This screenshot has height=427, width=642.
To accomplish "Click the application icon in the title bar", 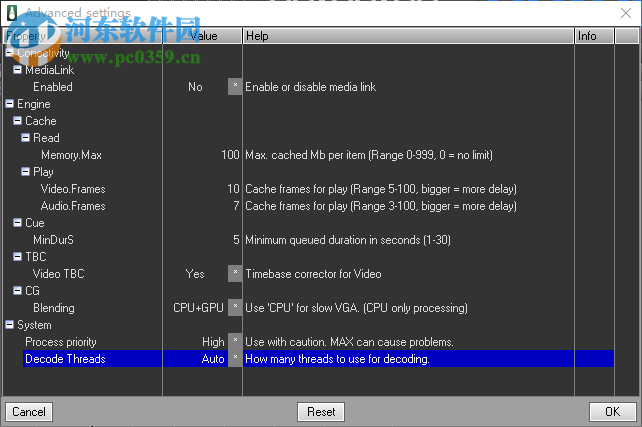I will tap(12, 13).
